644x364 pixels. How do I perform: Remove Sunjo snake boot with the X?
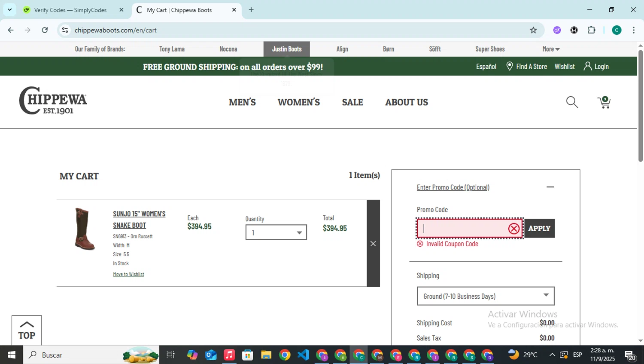tap(373, 244)
